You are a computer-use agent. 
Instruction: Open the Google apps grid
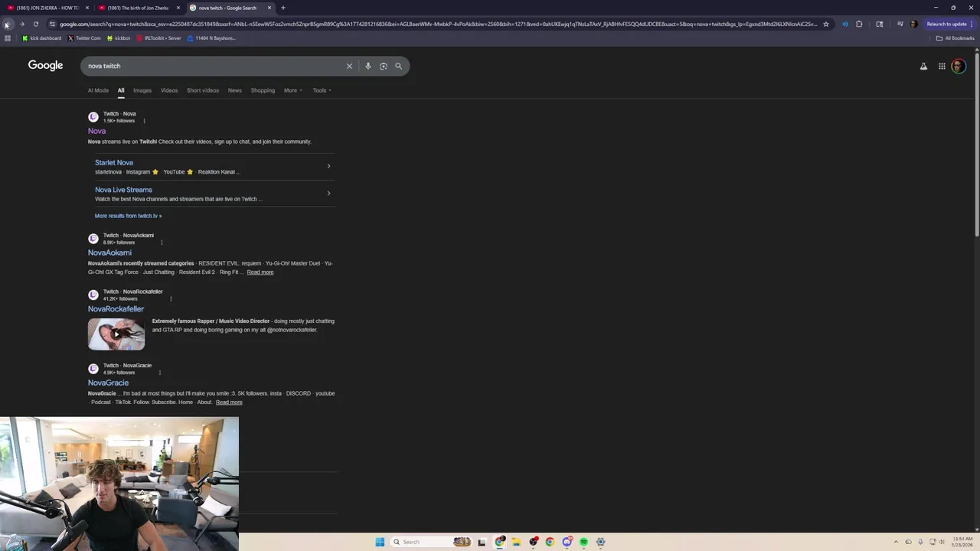click(x=942, y=67)
